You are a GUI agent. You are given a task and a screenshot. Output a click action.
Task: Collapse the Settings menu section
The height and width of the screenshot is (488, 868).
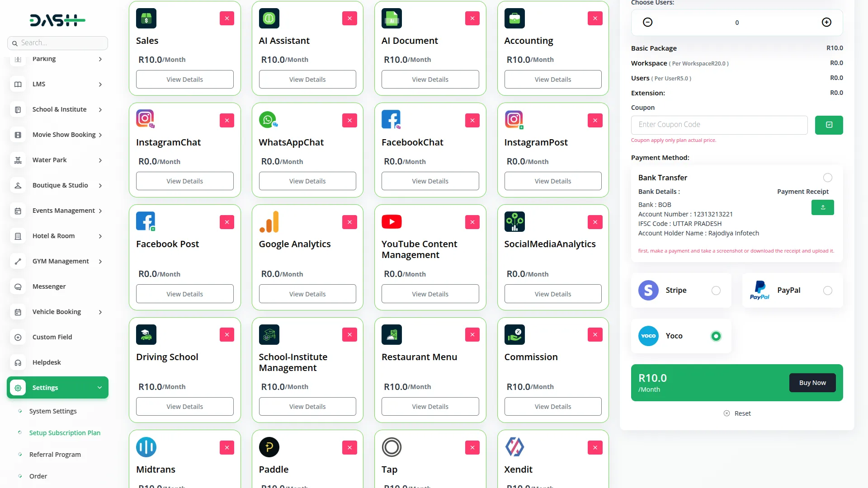(x=99, y=388)
